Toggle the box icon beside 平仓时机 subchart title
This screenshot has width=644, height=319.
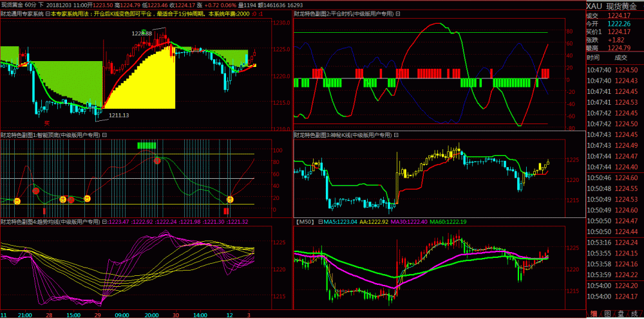(397, 14)
